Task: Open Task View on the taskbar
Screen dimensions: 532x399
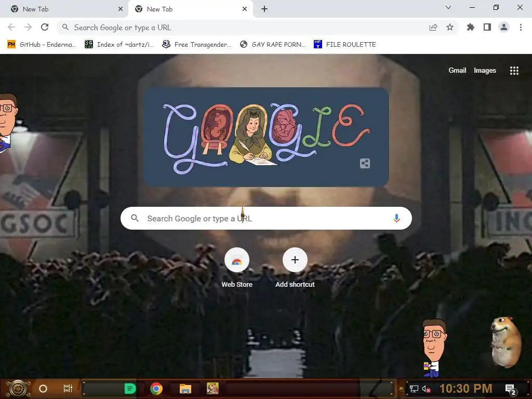Action: 68,389
